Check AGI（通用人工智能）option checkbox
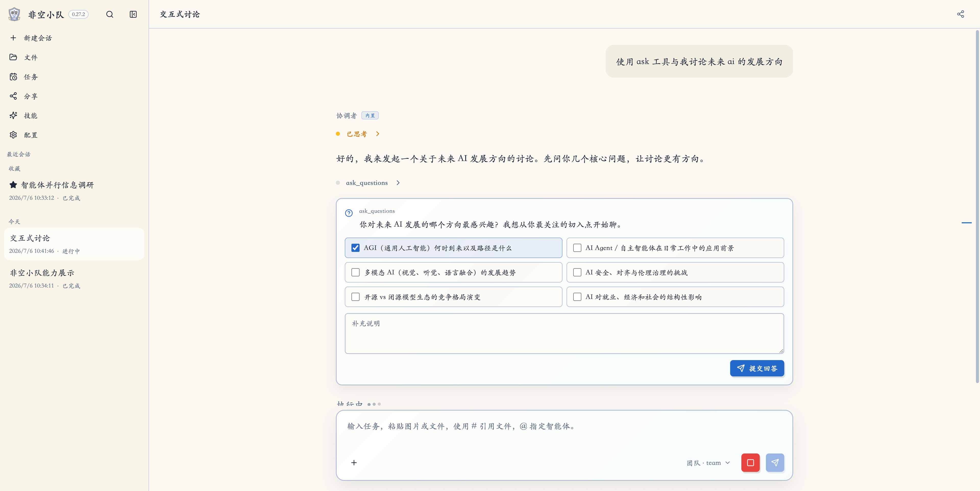This screenshot has height=491, width=980. click(x=355, y=248)
